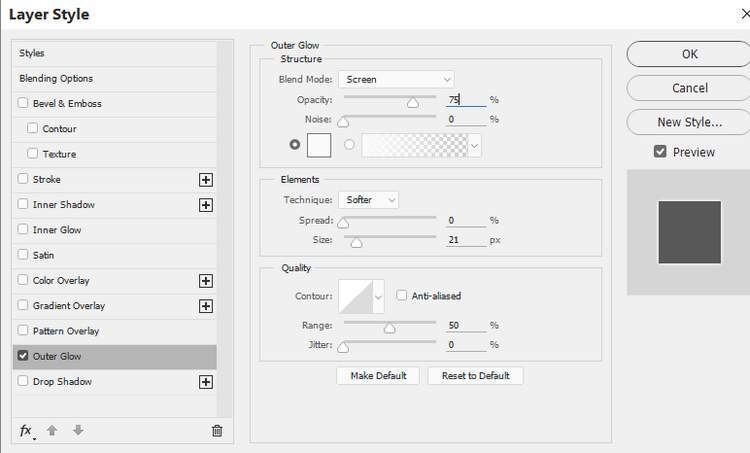Click the plus icon beside Color Overlay
The image size is (750, 453).
pos(206,281)
